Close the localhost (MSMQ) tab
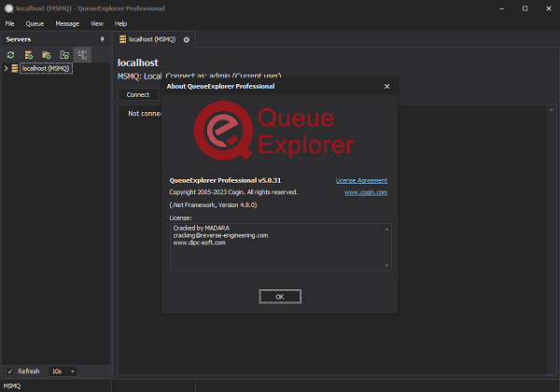 [187, 39]
